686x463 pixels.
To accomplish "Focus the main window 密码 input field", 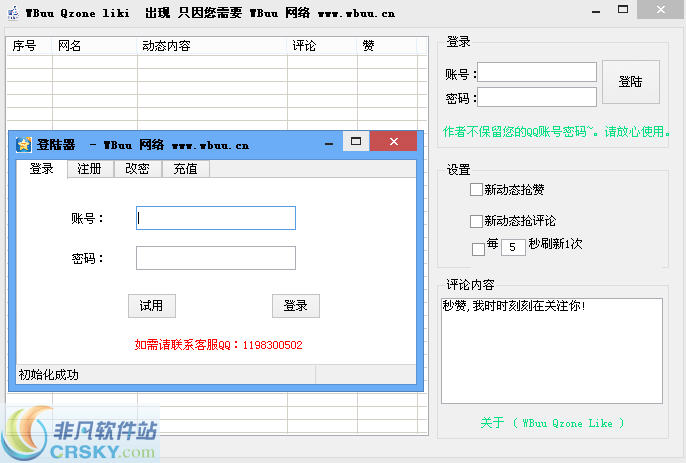I will (x=537, y=97).
